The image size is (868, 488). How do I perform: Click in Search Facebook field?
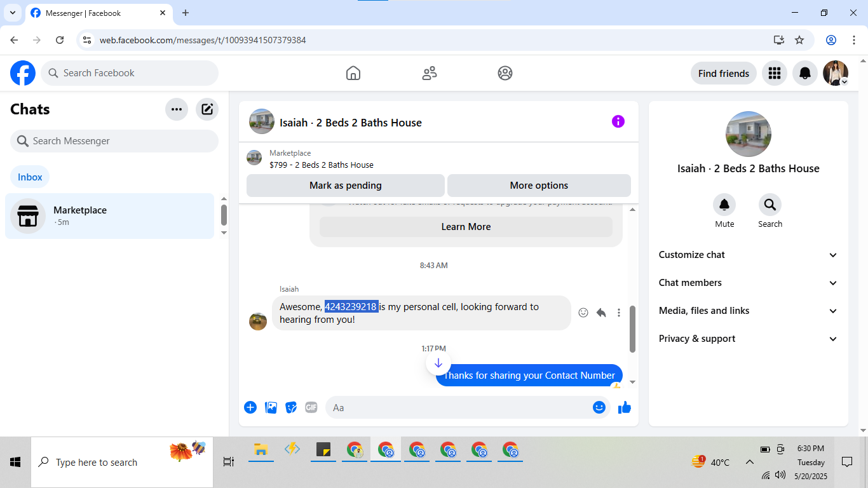(x=130, y=73)
